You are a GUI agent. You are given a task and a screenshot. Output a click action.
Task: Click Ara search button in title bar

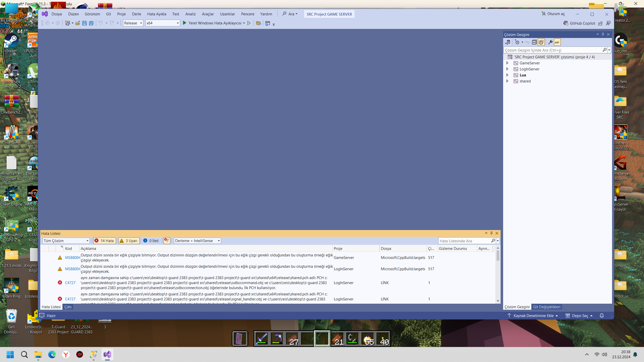coord(290,14)
